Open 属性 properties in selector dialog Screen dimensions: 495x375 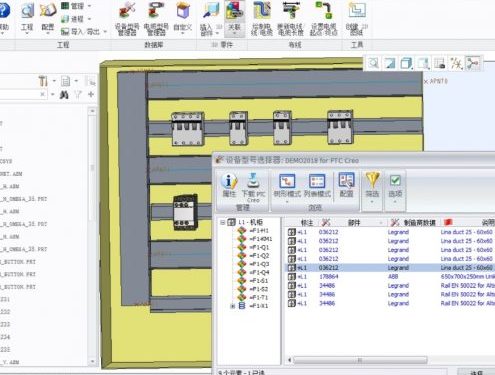[x=229, y=186]
